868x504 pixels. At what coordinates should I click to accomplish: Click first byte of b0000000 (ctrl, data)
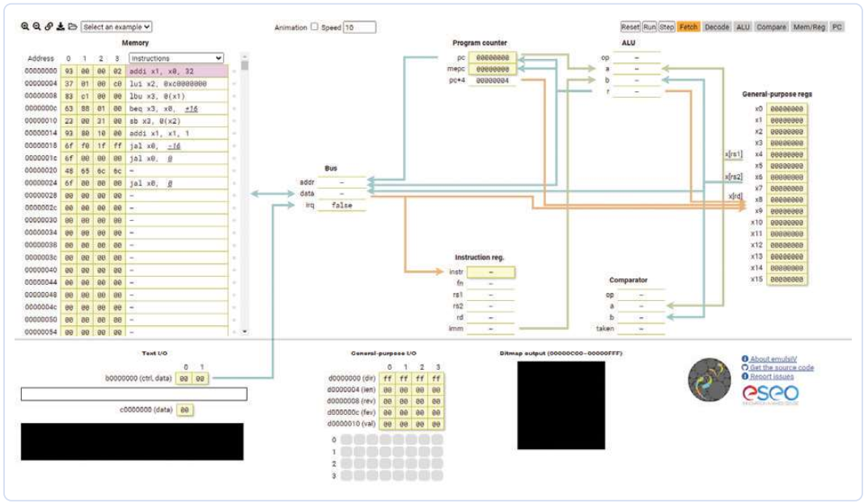click(184, 379)
